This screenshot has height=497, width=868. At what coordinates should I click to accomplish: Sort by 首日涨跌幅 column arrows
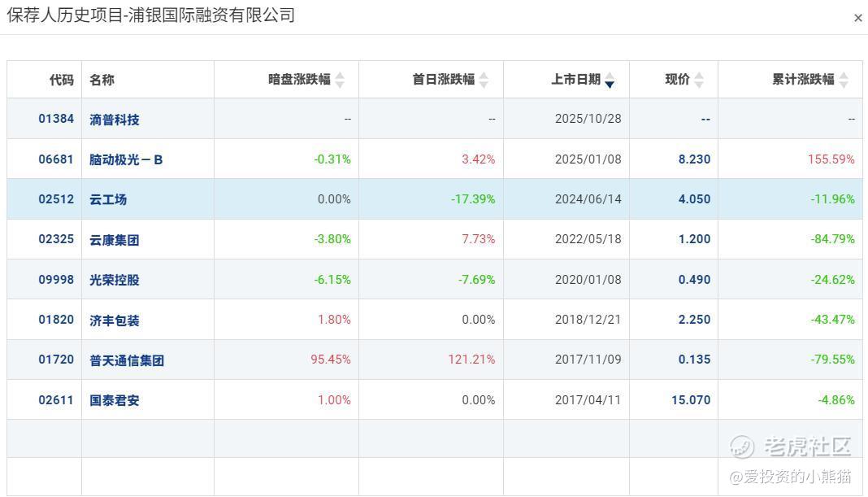tap(484, 81)
